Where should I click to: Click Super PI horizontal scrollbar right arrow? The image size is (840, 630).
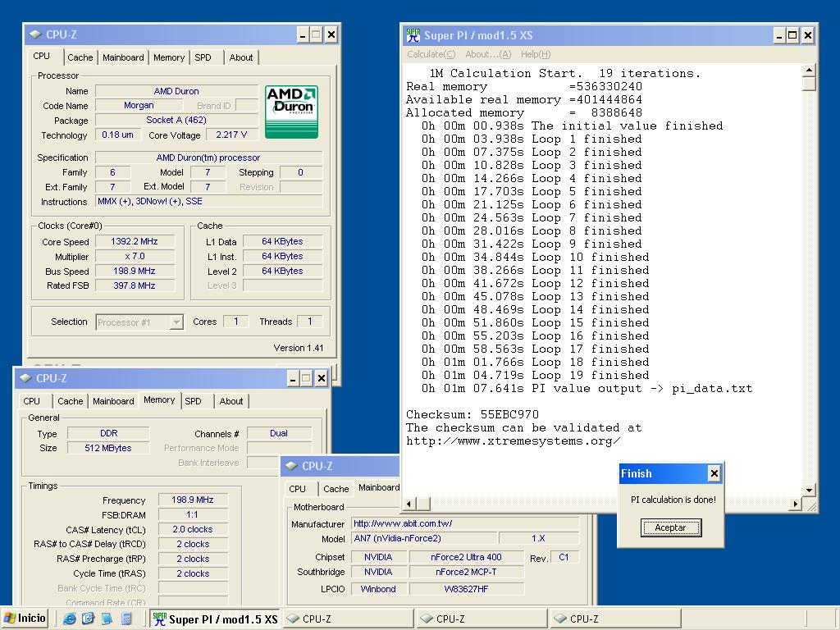(796, 504)
